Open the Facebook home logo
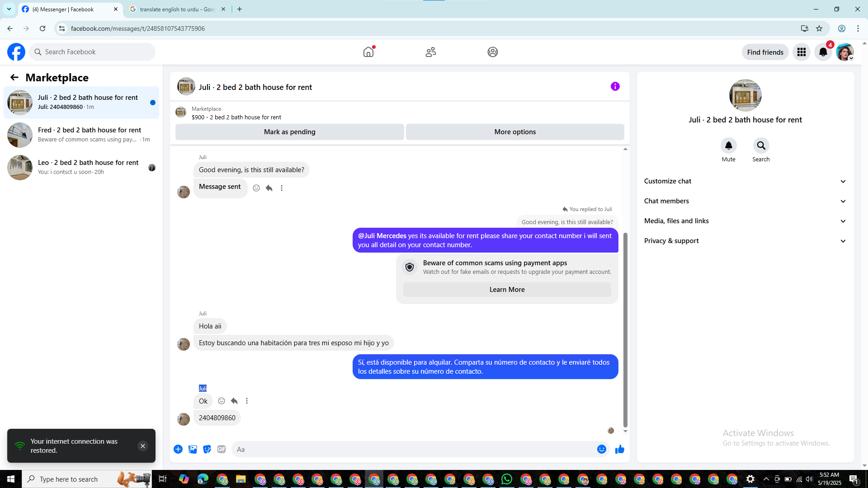The image size is (868, 488). click(x=16, y=52)
